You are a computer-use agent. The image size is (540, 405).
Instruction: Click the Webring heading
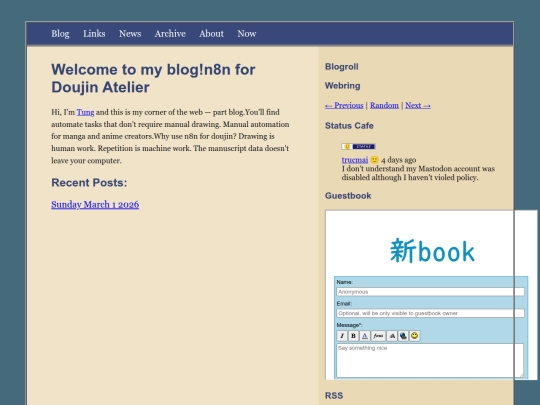coord(343,86)
